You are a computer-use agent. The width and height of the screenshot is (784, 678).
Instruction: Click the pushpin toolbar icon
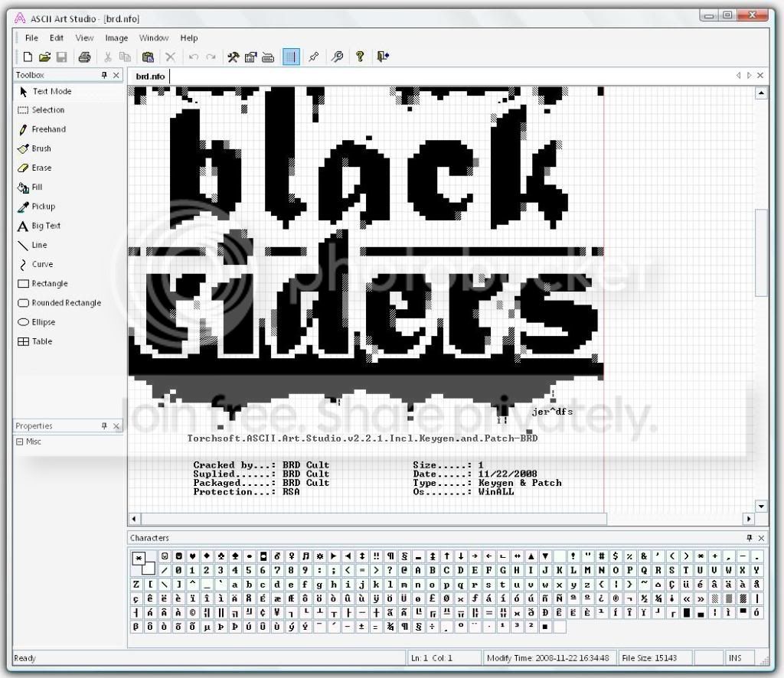tap(313, 57)
